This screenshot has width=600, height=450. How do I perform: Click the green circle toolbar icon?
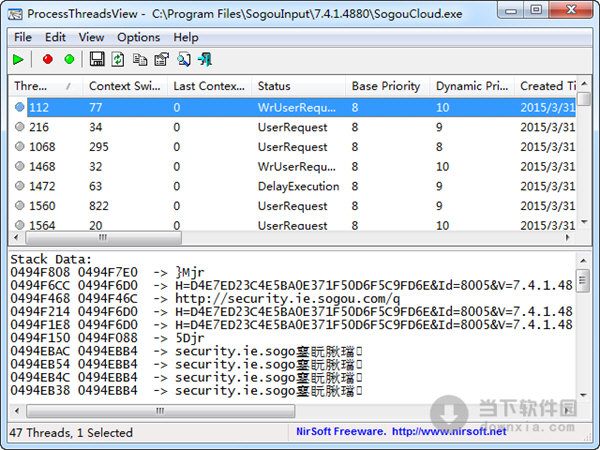click(69, 59)
